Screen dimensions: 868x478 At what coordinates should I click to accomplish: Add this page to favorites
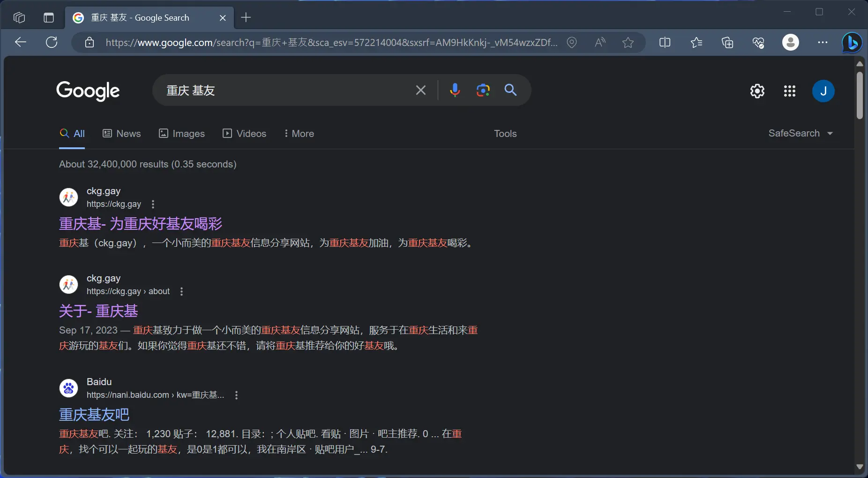628,43
